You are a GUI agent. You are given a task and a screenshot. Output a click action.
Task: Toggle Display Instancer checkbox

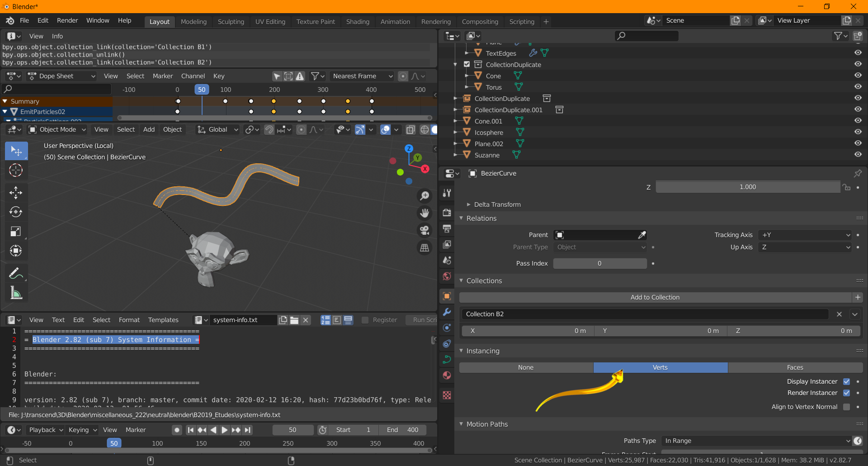pos(846,381)
